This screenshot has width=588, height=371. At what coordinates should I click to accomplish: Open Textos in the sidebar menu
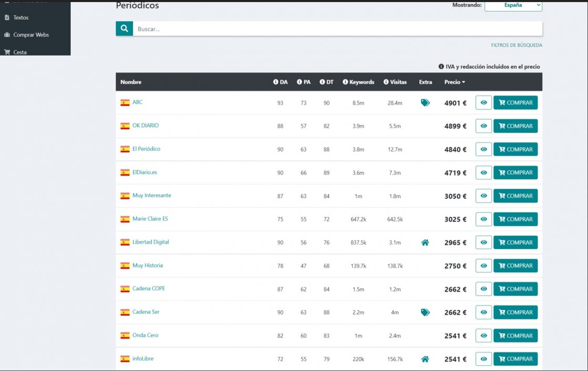tap(20, 17)
